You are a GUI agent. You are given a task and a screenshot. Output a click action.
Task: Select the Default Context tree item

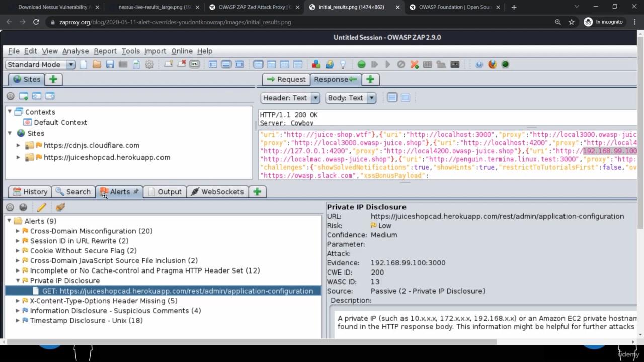[x=55, y=122]
